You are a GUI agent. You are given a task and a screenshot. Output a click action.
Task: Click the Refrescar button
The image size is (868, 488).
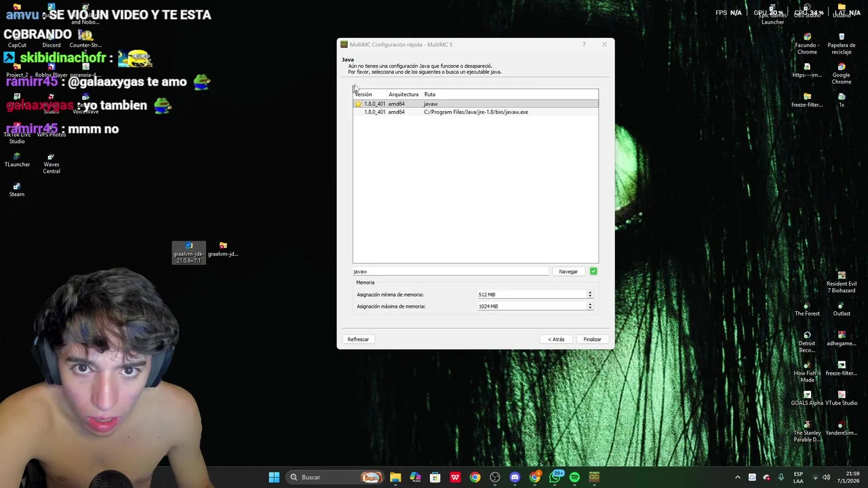click(x=358, y=339)
